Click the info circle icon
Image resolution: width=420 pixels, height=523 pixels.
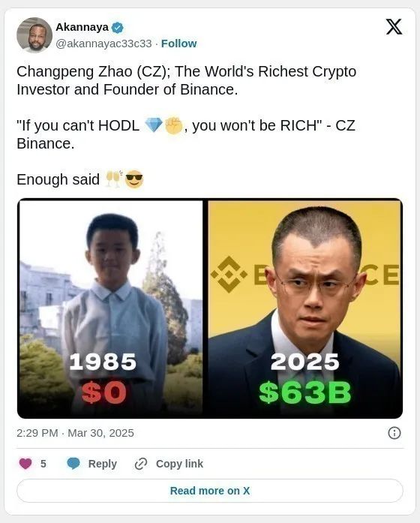(x=394, y=433)
